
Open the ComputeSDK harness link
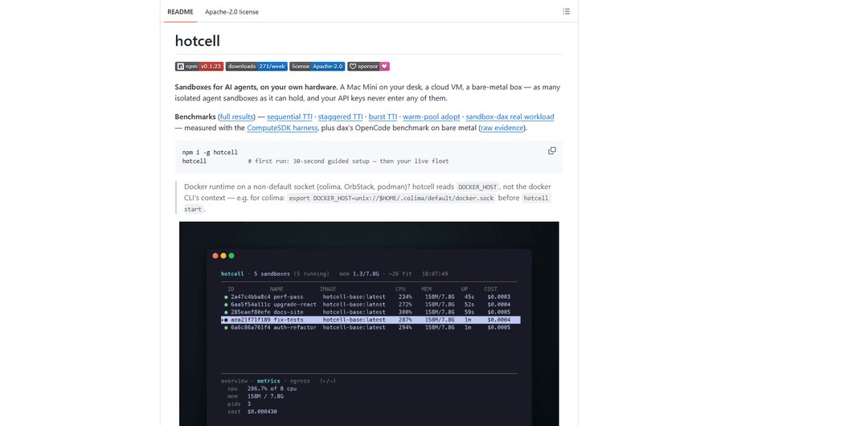[282, 128]
